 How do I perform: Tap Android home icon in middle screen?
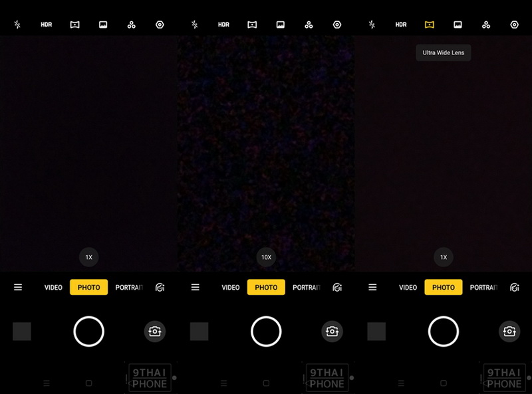point(267,383)
